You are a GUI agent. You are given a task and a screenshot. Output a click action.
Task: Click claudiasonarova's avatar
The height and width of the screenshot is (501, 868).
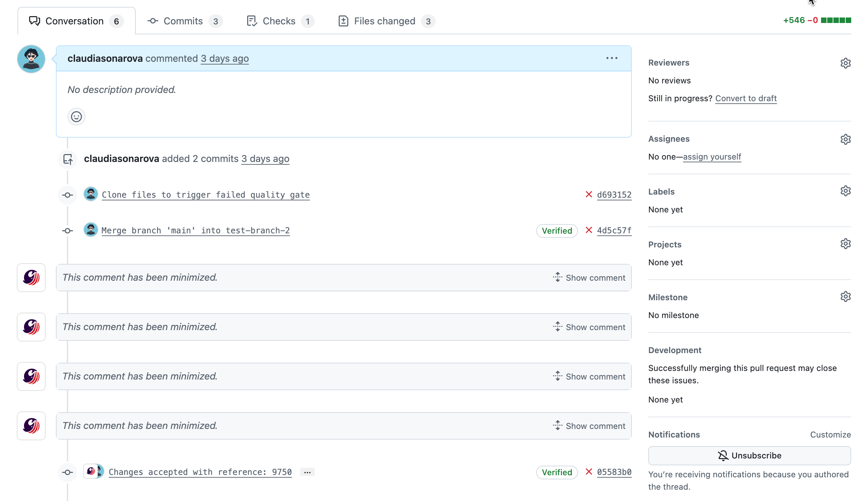pyautogui.click(x=31, y=58)
